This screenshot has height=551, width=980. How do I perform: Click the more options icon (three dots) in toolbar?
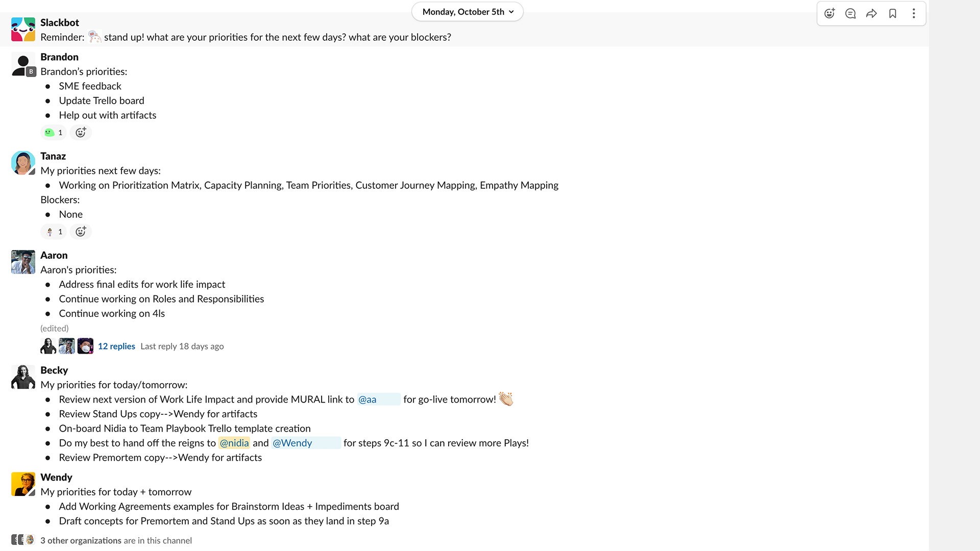(x=913, y=13)
